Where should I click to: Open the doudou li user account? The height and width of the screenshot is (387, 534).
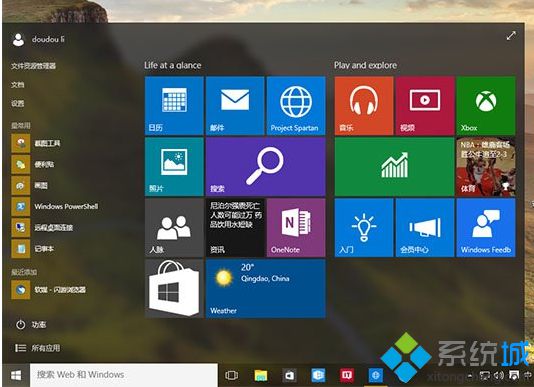click(38, 40)
